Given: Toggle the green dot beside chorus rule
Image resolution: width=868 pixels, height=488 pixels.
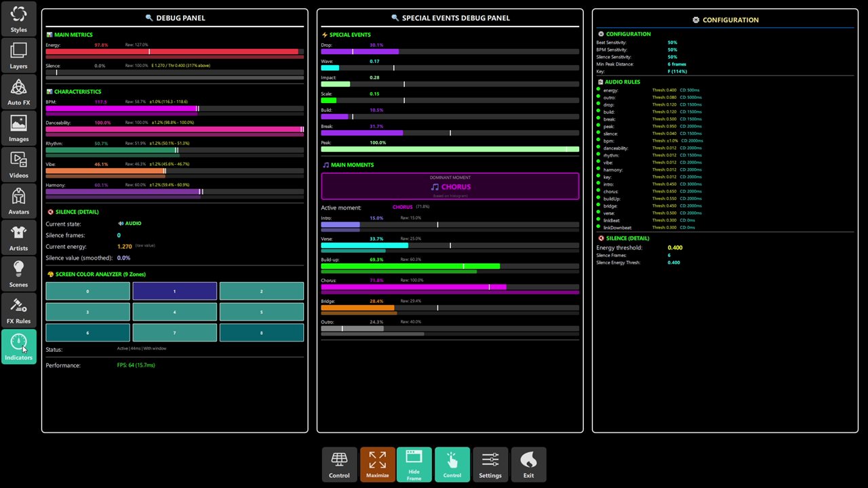Looking at the screenshot, I should point(598,191).
